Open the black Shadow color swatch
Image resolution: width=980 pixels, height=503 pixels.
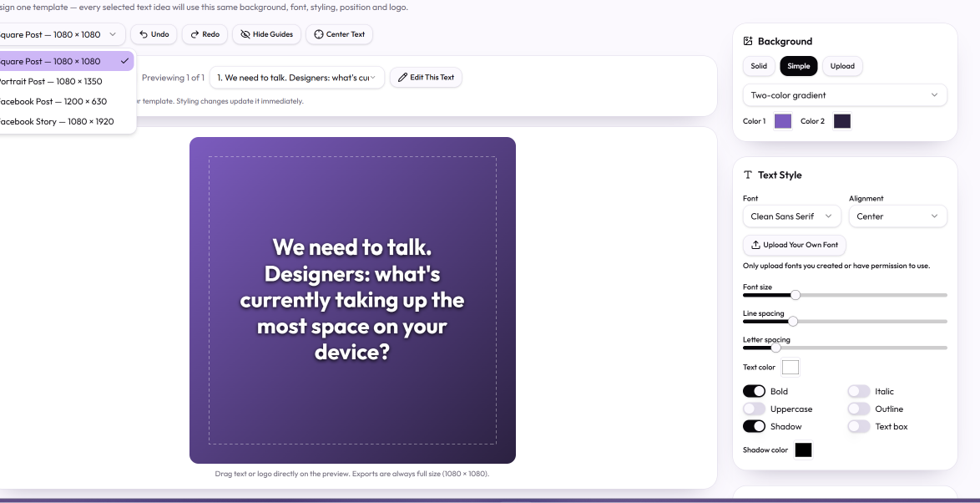click(803, 450)
